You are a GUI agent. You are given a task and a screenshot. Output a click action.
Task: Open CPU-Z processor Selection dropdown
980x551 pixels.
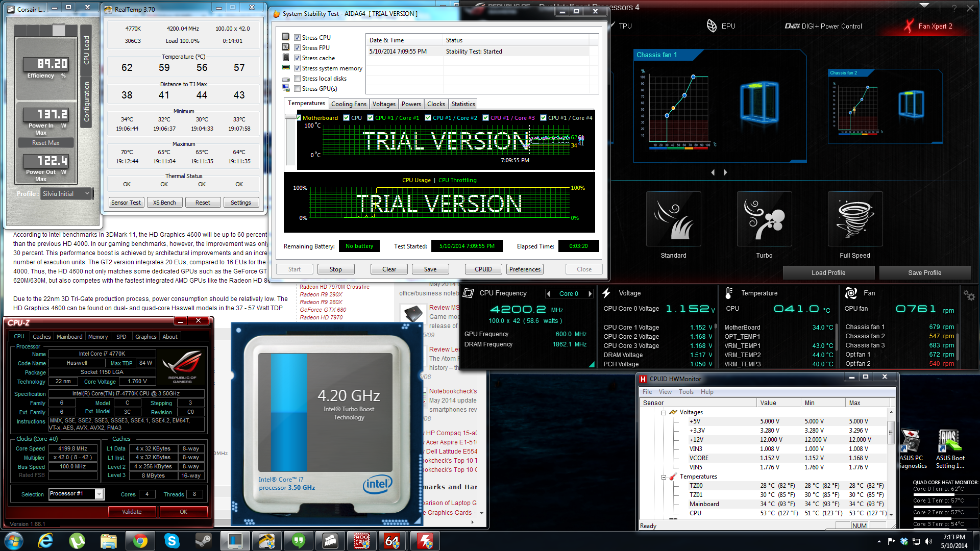coord(77,493)
